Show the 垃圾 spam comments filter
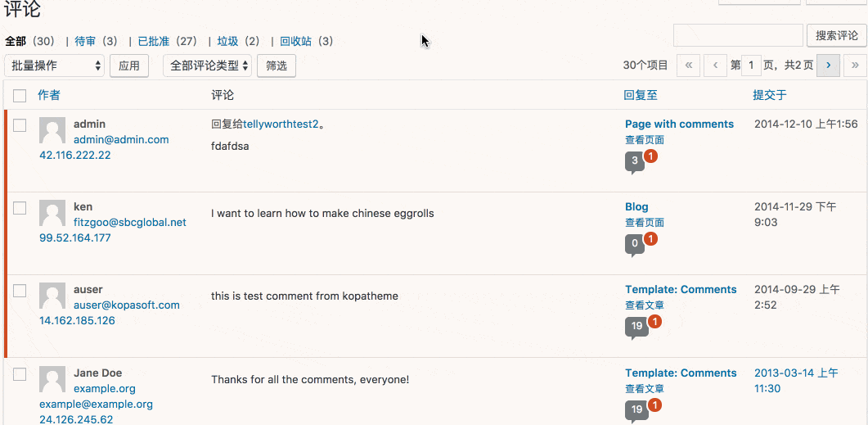The width and height of the screenshot is (868, 425). 227,41
